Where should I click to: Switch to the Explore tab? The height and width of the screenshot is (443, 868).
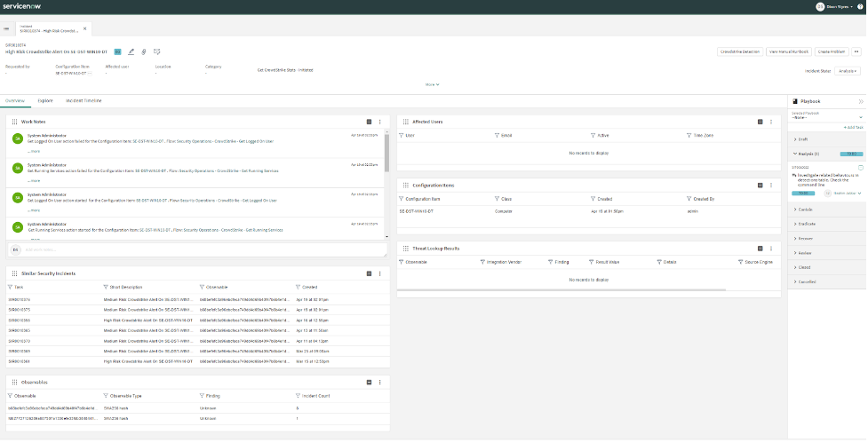click(45, 100)
